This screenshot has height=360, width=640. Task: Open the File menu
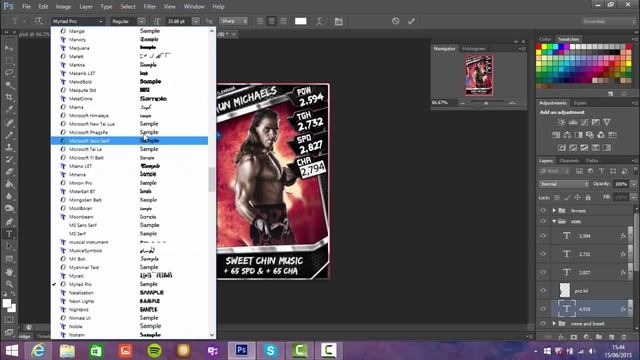[x=27, y=7]
